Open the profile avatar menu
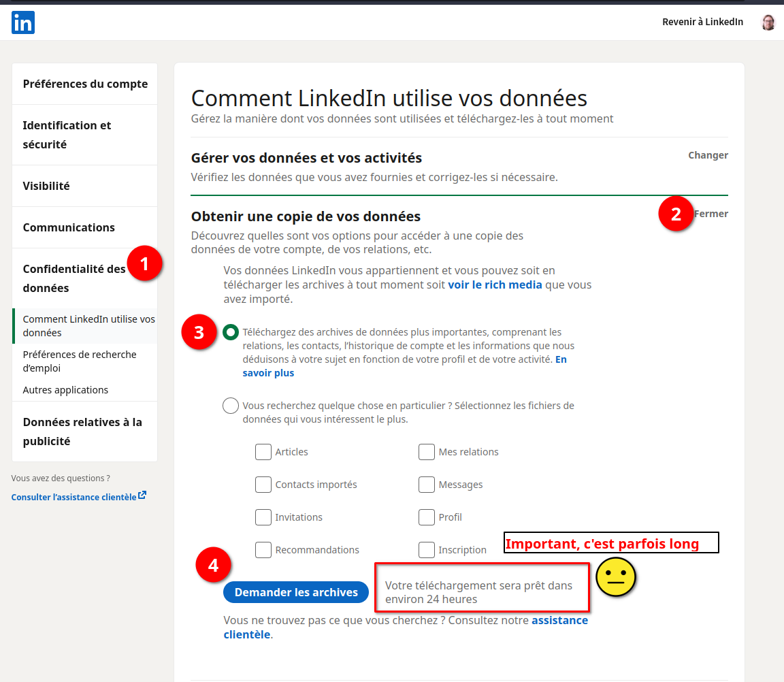 click(x=768, y=22)
